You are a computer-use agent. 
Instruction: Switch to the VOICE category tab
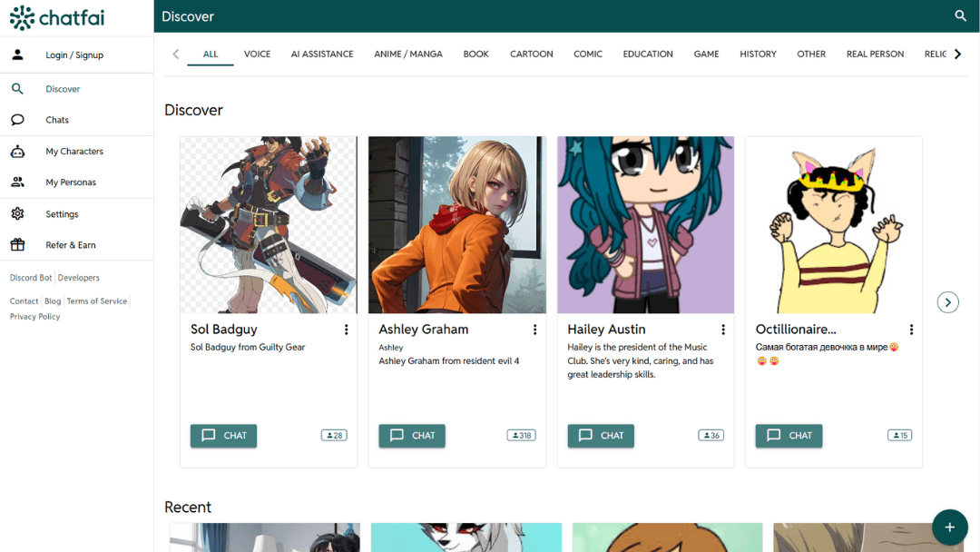pyautogui.click(x=257, y=54)
